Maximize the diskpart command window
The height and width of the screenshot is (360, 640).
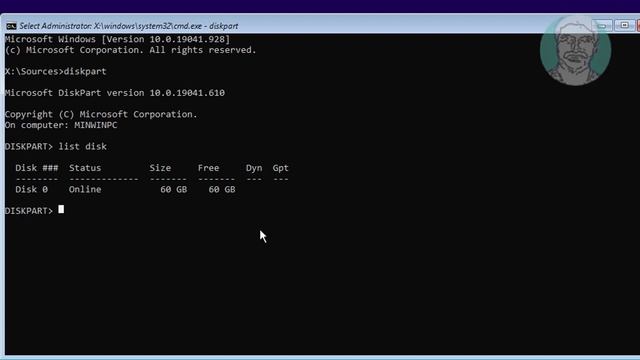(x=624, y=25)
